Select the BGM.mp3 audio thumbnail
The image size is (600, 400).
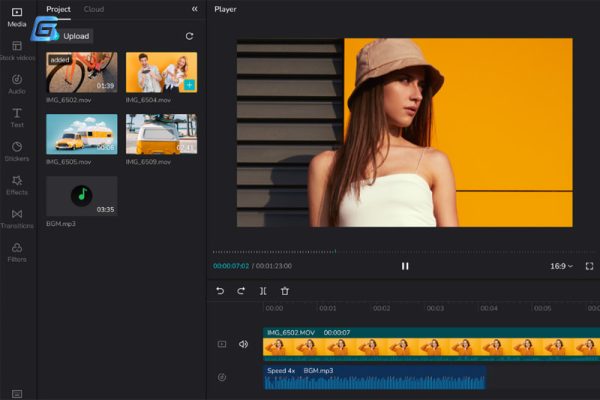click(x=82, y=196)
